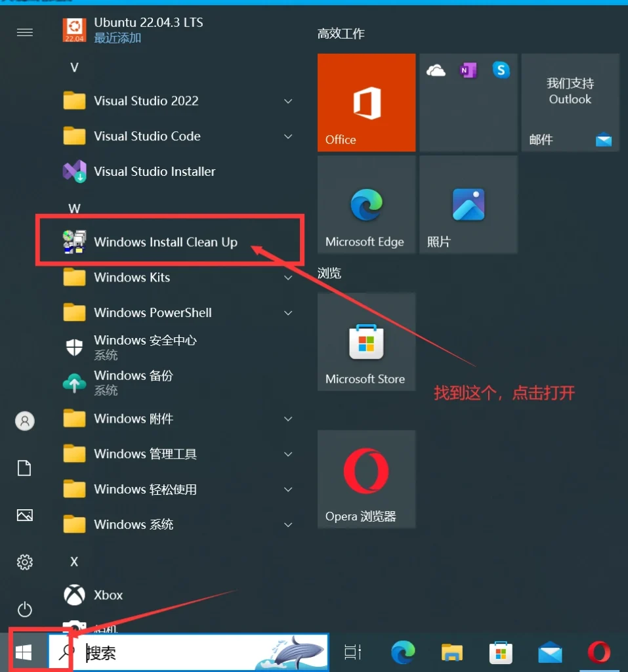Viewport: 628px width, 672px height.
Task: Open the OneDrive icon in tile group
Action: coord(436,70)
